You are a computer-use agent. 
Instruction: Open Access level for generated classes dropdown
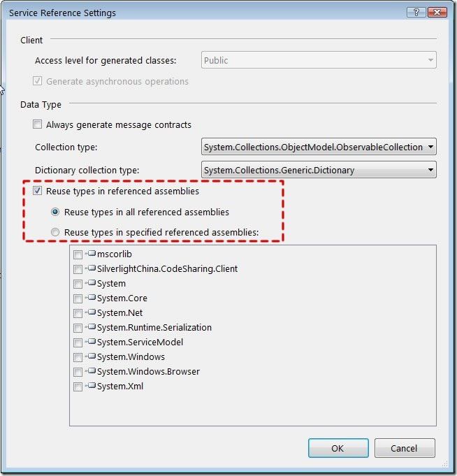coord(319,60)
